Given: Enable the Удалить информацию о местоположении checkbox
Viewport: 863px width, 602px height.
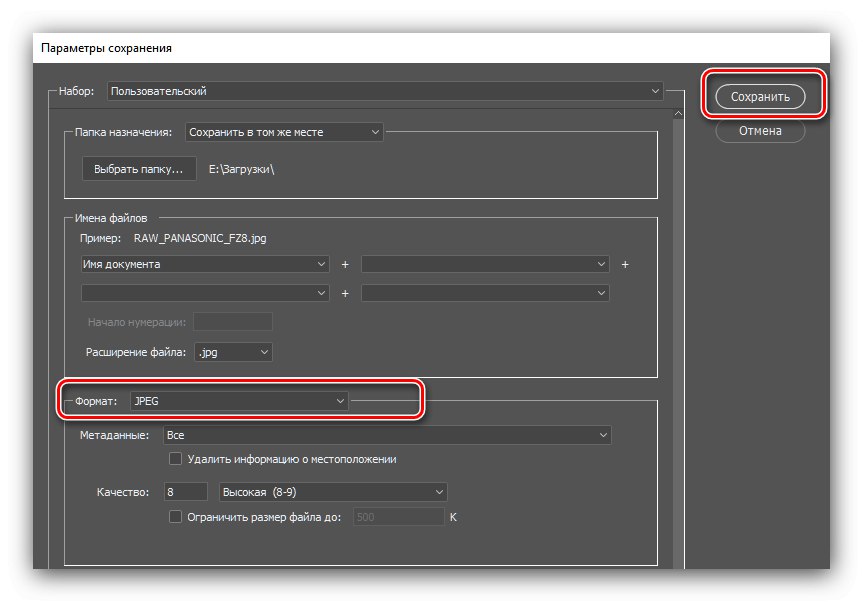Looking at the screenshot, I should click(175, 459).
